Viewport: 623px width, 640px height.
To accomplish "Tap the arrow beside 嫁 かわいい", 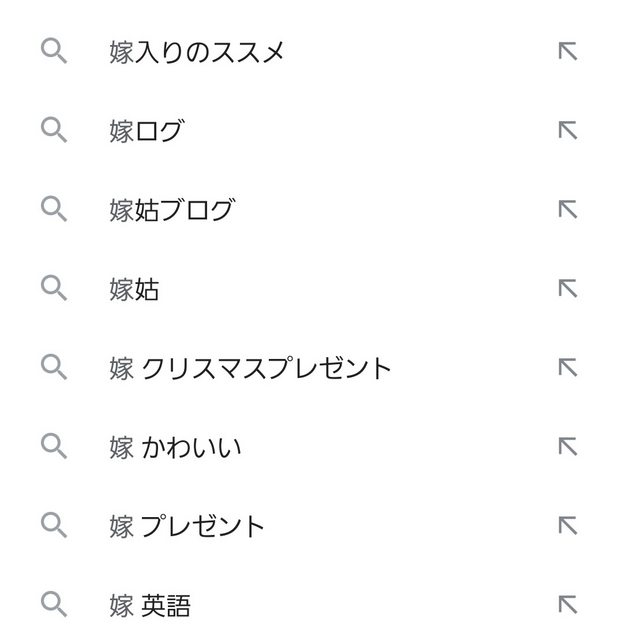I will [x=568, y=447].
